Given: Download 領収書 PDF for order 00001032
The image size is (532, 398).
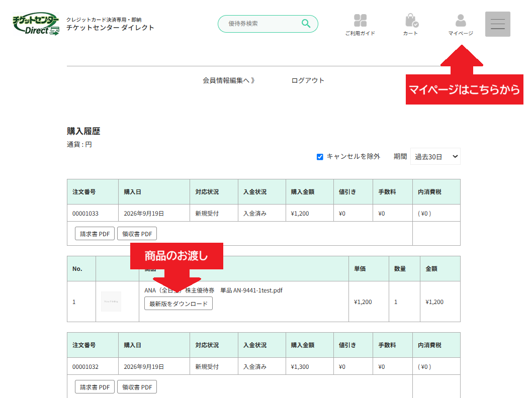Looking at the screenshot, I should pyautogui.click(x=137, y=387).
